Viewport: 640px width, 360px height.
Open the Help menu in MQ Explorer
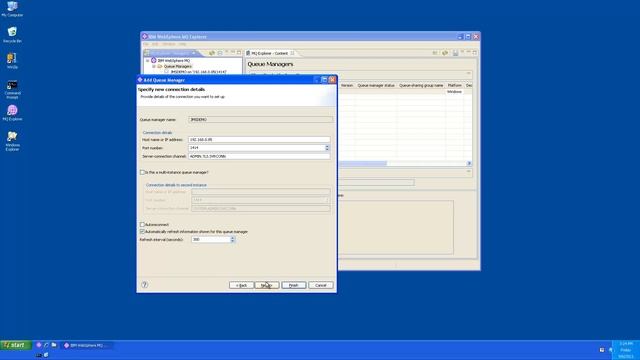(182, 44)
